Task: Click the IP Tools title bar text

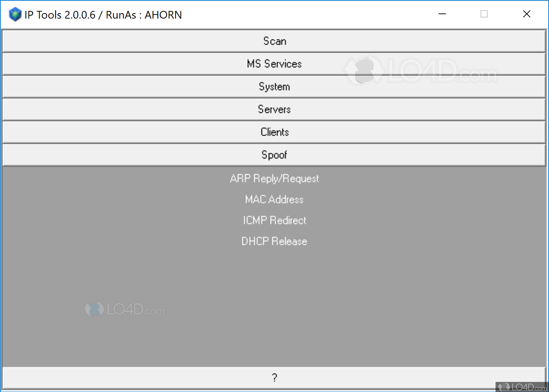Action: (x=103, y=15)
